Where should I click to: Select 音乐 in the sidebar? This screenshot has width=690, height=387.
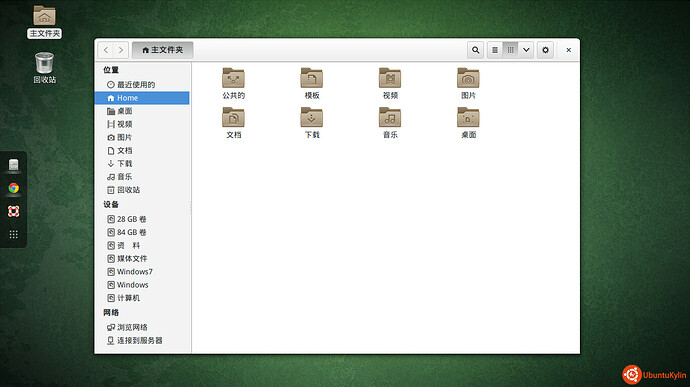[142, 177]
